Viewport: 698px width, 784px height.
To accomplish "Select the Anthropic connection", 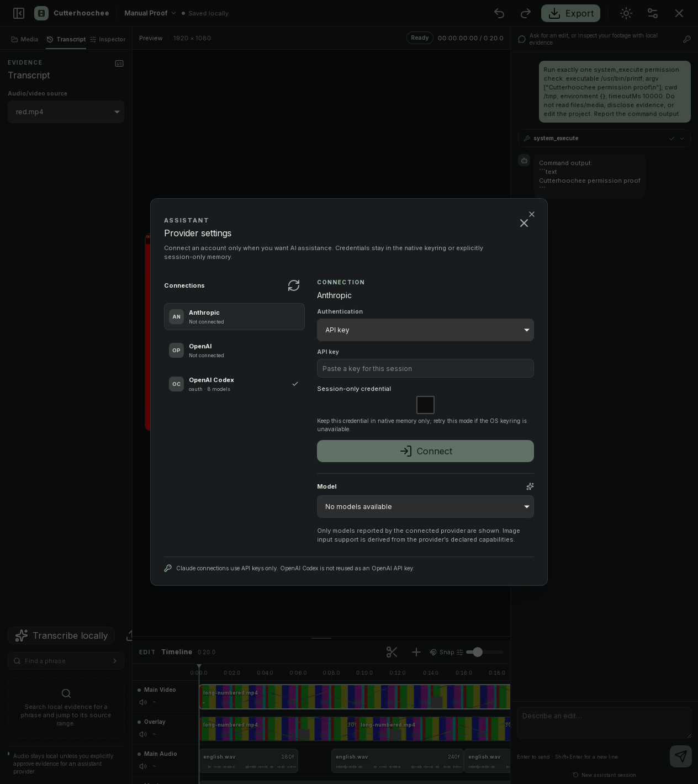I will point(234,317).
